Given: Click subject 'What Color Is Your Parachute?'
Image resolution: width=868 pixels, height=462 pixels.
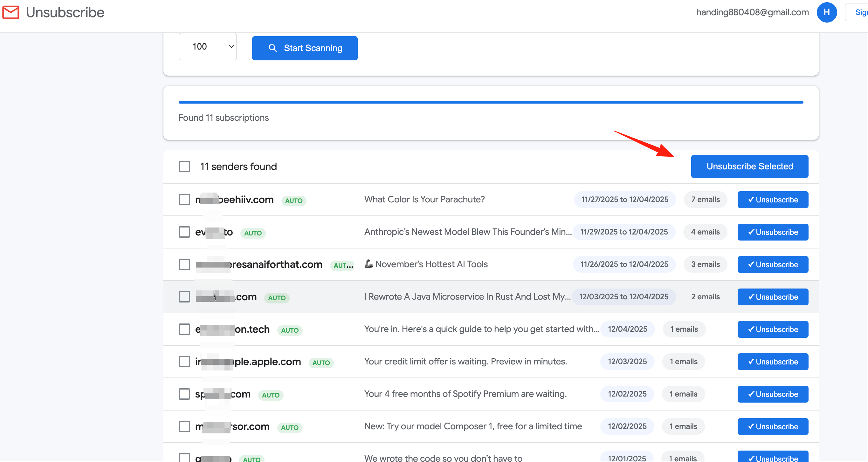Looking at the screenshot, I should [424, 199].
